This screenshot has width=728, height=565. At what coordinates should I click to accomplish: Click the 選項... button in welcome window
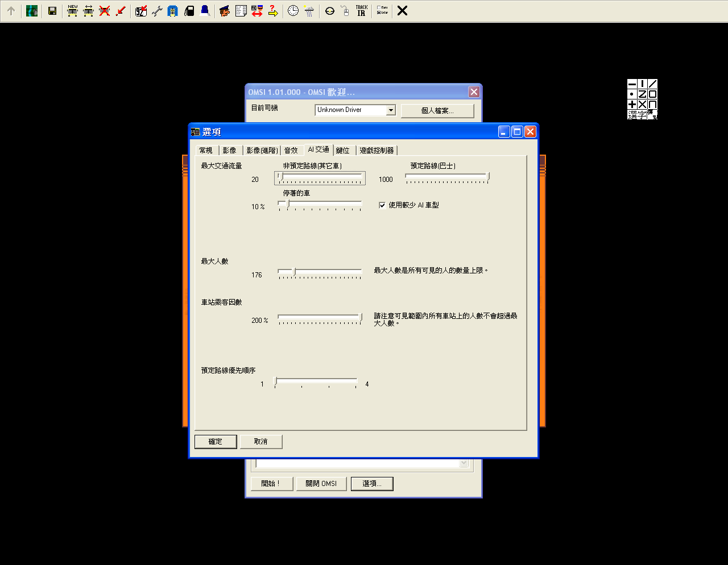(x=371, y=484)
